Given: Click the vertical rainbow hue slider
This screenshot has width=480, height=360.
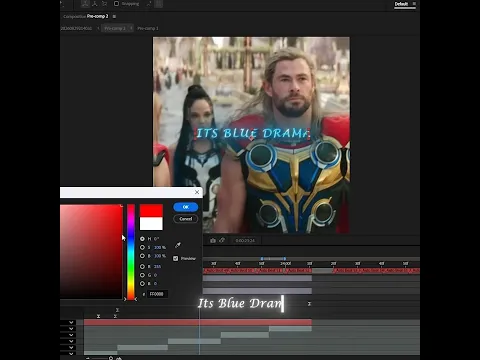Looking at the screenshot, I should (x=131, y=252).
